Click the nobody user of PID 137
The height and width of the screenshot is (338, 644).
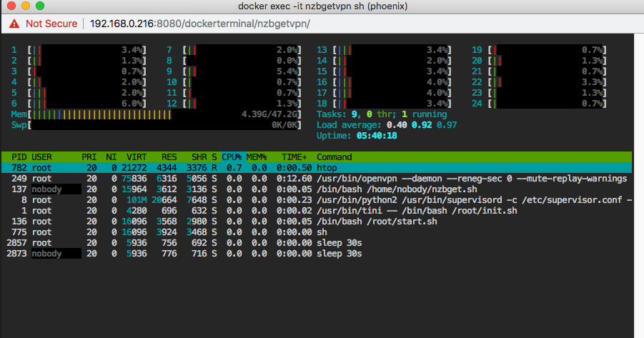(46, 189)
